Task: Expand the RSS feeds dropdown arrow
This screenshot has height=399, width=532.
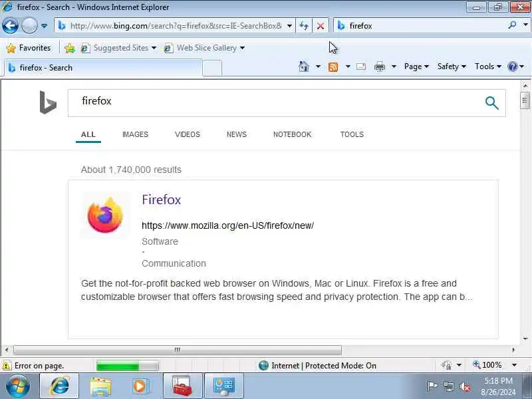Action: (348, 66)
